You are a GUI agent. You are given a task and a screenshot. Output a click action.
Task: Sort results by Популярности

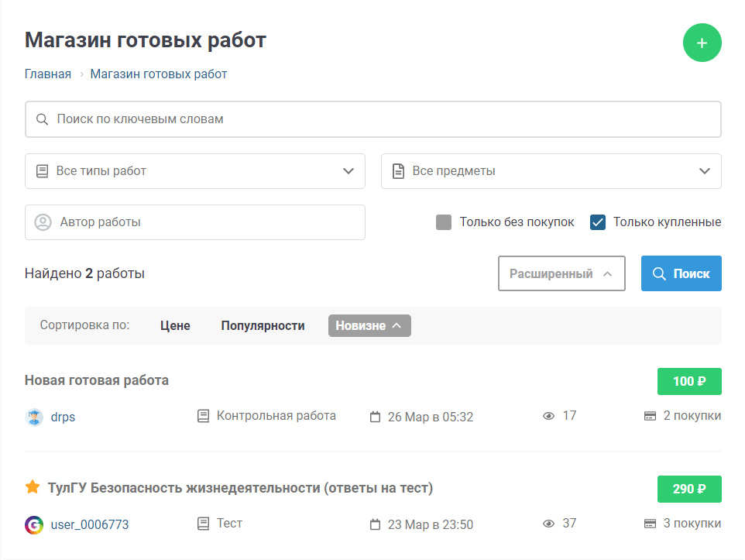(x=263, y=326)
